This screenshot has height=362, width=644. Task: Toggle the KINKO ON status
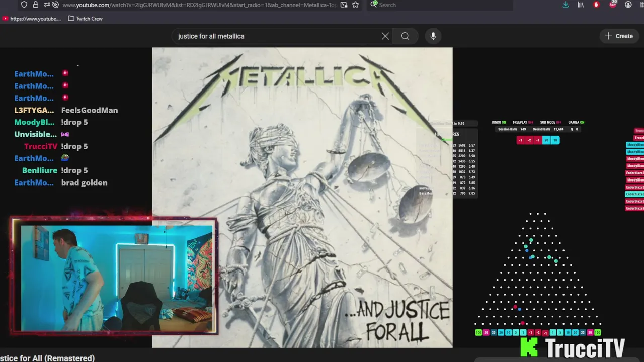tap(499, 122)
